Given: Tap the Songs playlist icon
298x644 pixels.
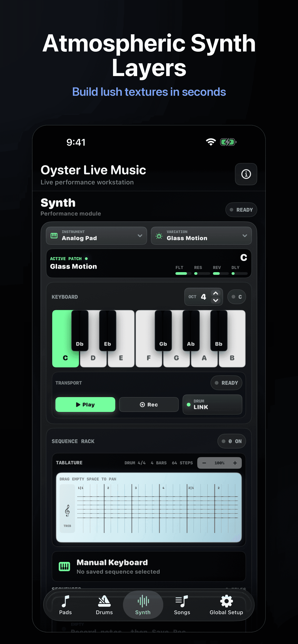Looking at the screenshot, I should coord(182,601).
